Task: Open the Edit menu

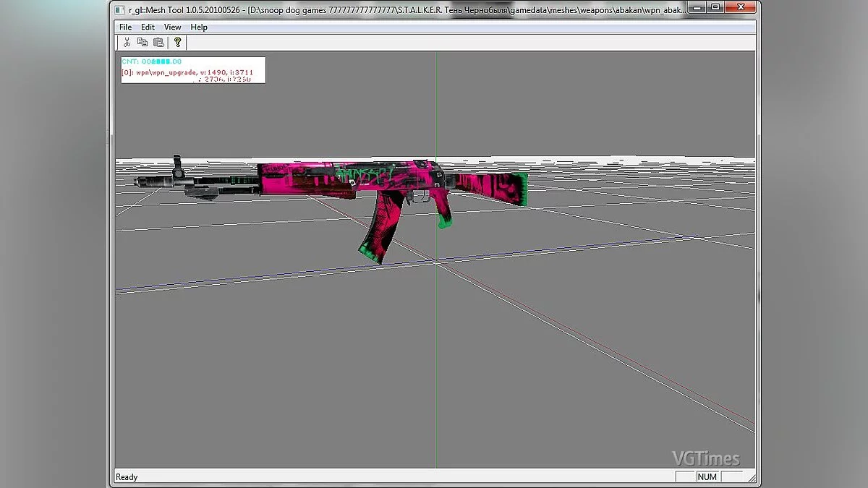Action: pyautogui.click(x=148, y=27)
